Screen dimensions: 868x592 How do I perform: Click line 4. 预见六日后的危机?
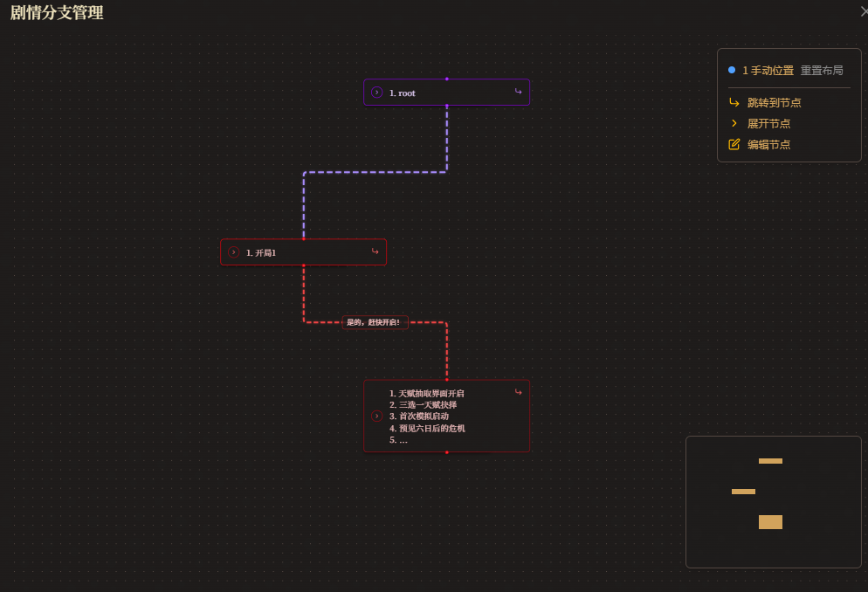(427, 428)
